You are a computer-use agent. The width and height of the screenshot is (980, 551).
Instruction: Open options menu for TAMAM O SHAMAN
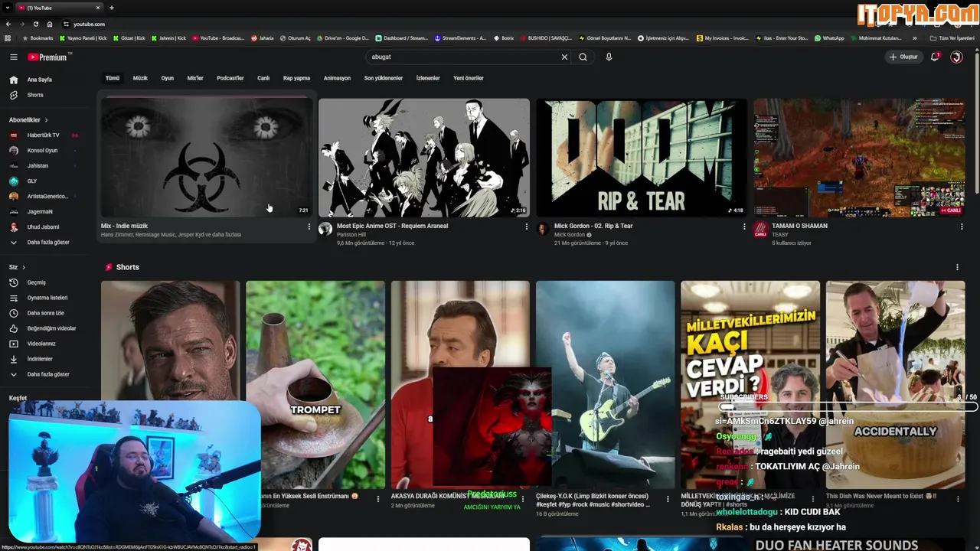962,227
